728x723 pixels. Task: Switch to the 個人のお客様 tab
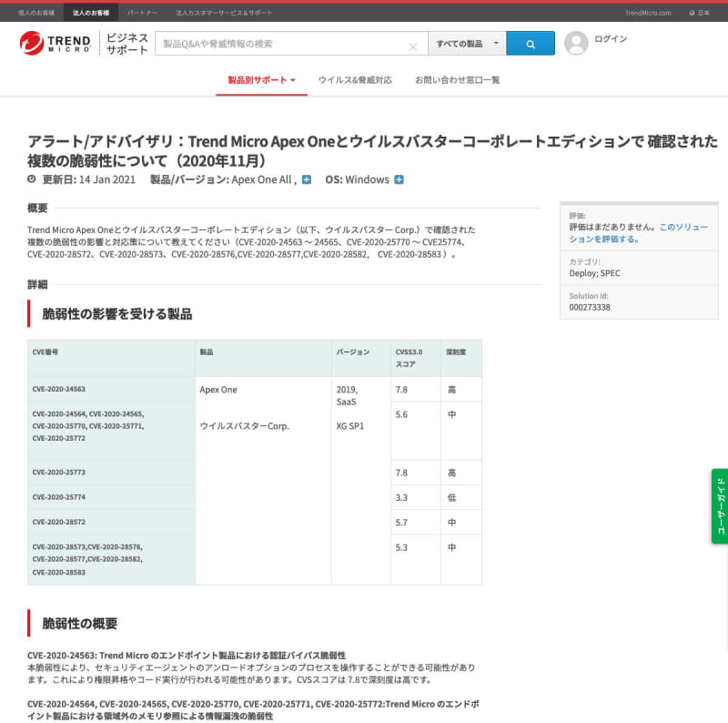point(36,13)
